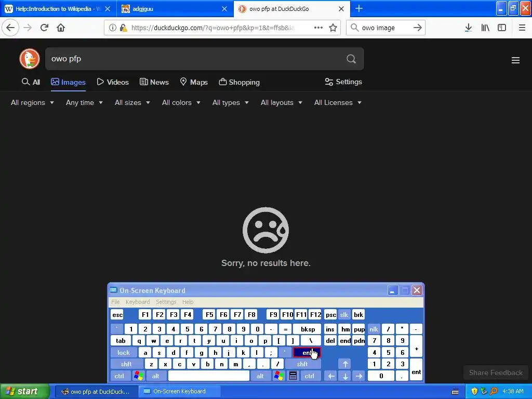Toggle the nlk num lock key
532x399 pixels.
pyautogui.click(x=374, y=329)
